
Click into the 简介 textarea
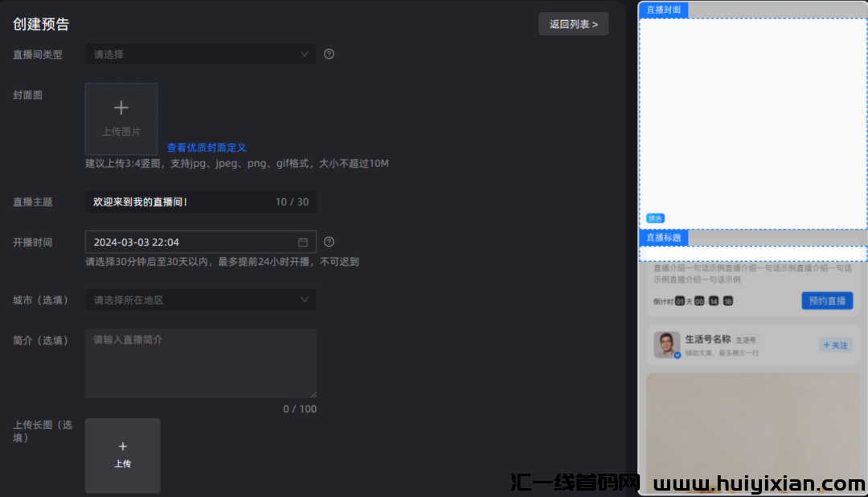pyautogui.click(x=200, y=363)
